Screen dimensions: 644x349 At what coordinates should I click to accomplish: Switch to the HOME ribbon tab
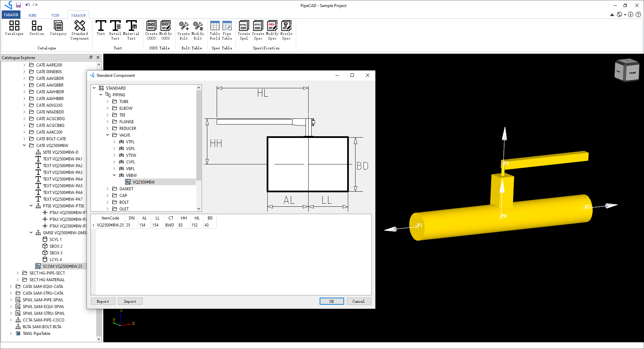[32, 15]
